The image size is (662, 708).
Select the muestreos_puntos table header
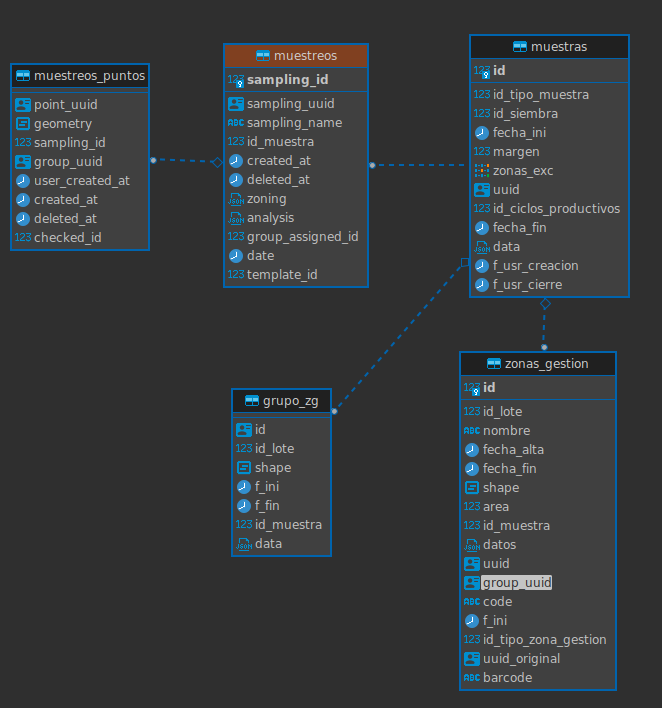80,75
